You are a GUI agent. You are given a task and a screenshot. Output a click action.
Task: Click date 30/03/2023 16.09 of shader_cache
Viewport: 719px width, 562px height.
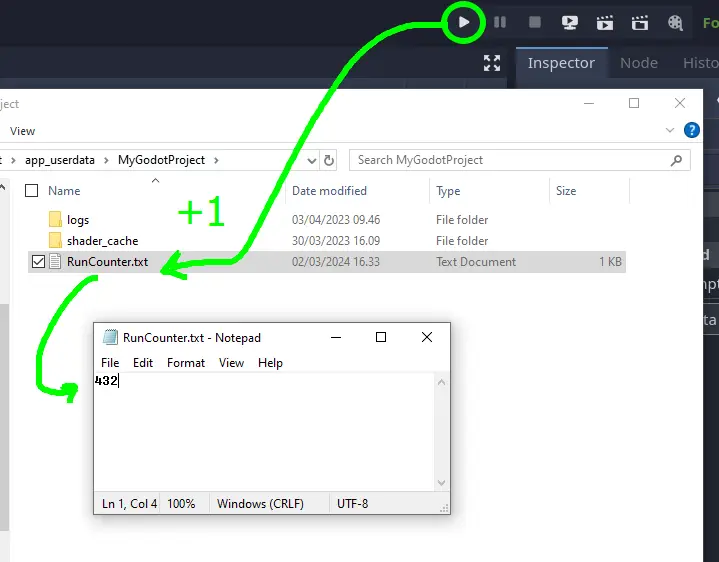click(x=336, y=241)
